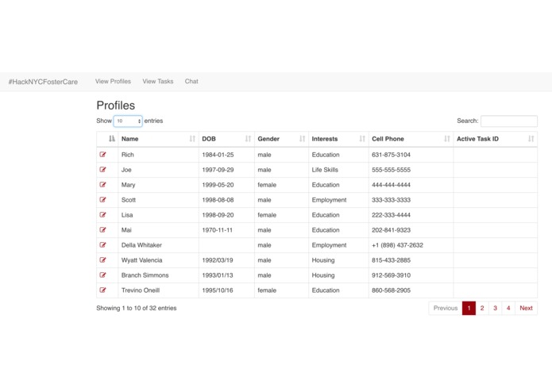Click the name Branch Simmons

click(145, 275)
